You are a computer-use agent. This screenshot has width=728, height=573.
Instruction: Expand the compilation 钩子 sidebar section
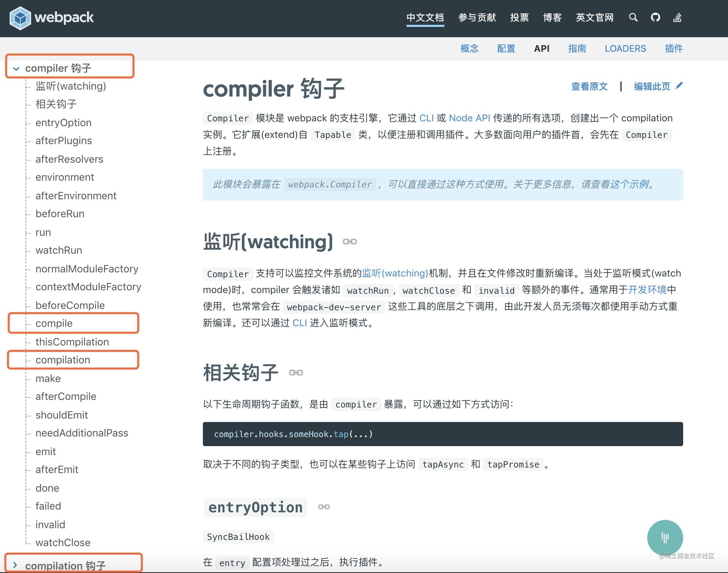pyautogui.click(x=15, y=565)
